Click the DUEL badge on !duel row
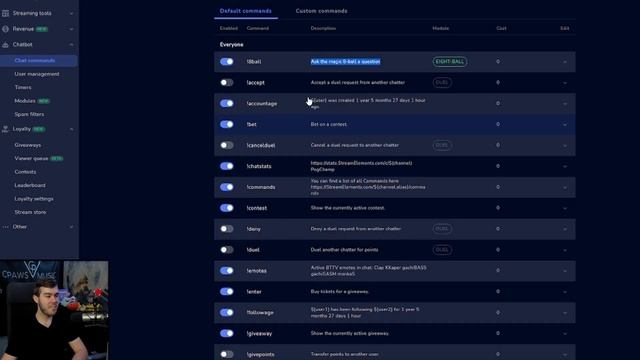Viewport: 640px width, 360px height. point(442,250)
